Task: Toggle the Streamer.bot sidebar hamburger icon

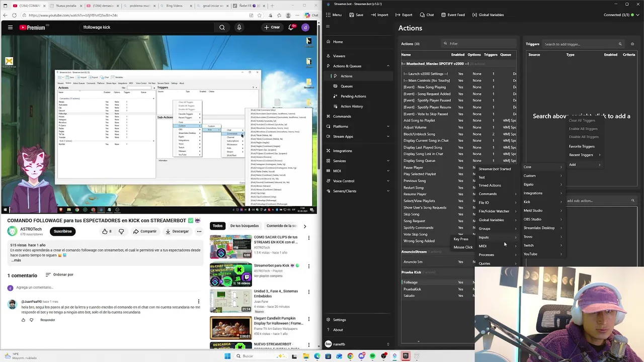Action: tap(328, 27)
